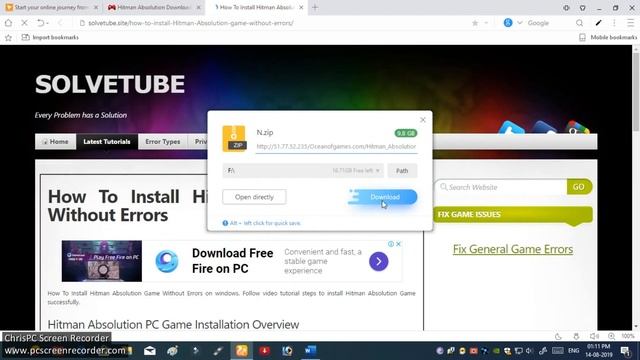The width and height of the screenshot is (640, 360).
Task: Click the GO search button
Action: click(x=579, y=187)
